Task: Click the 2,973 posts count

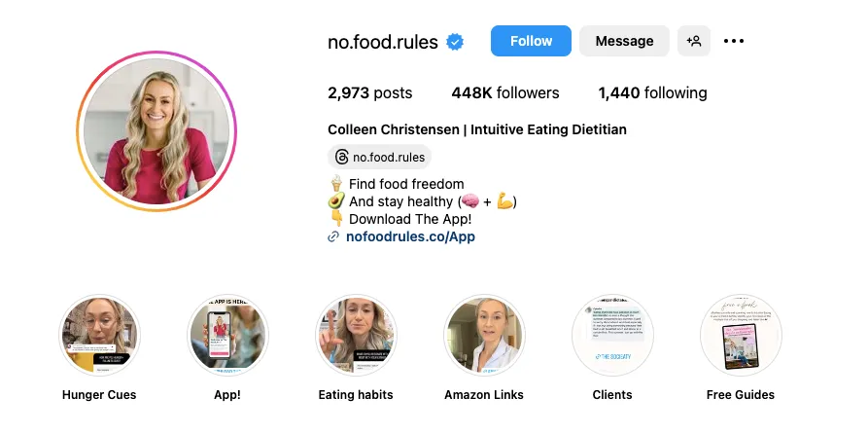Action: (x=369, y=93)
